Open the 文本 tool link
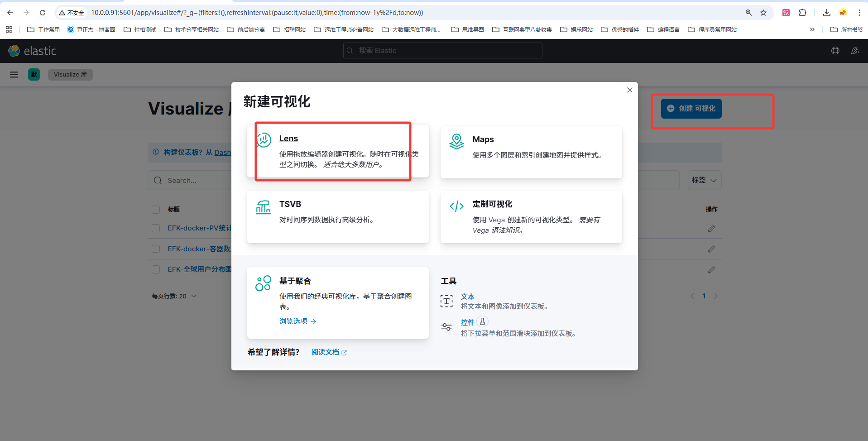Screen dimensions: 868x441 pyautogui.click(x=468, y=297)
